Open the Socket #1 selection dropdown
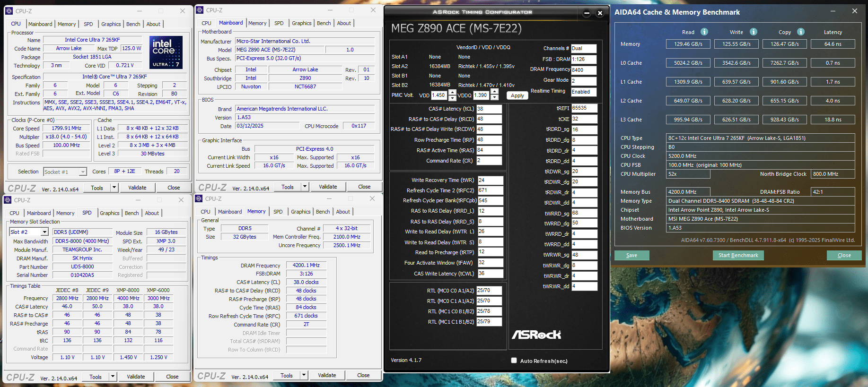 pyautogui.click(x=83, y=172)
